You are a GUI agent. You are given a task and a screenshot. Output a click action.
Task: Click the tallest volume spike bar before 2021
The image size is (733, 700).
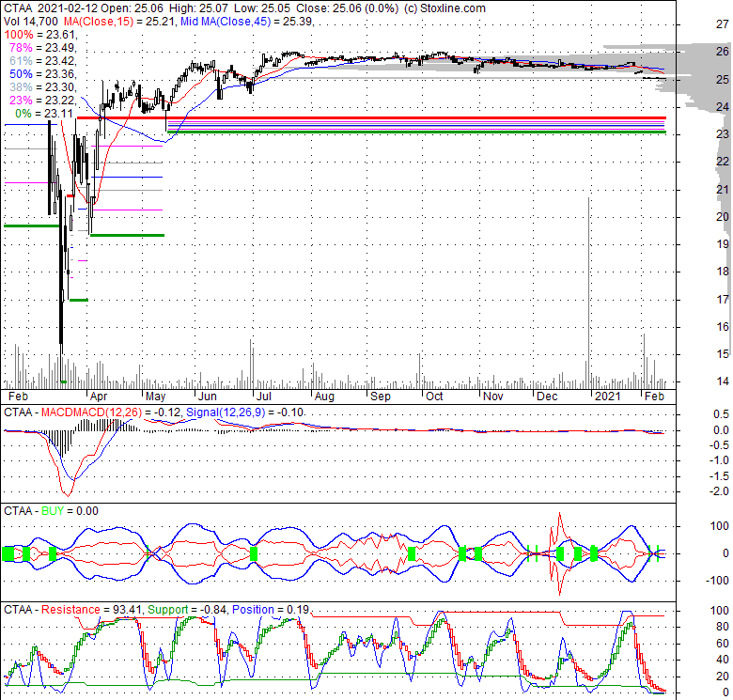588,293
